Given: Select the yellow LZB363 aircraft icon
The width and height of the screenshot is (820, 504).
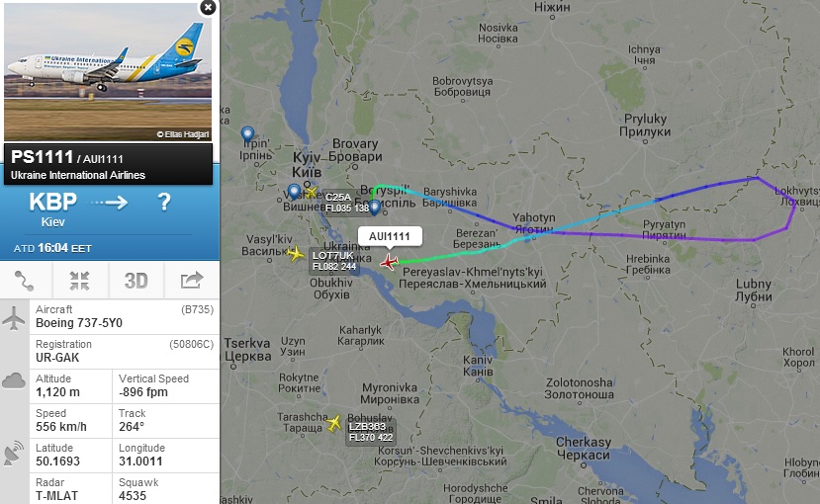Looking at the screenshot, I should point(334,423).
